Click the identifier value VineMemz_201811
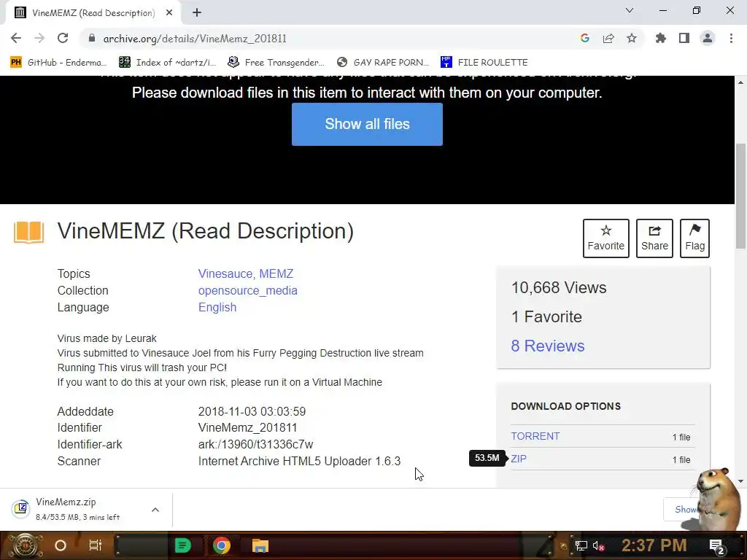The width and height of the screenshot is (747, 560). [248, 427]
